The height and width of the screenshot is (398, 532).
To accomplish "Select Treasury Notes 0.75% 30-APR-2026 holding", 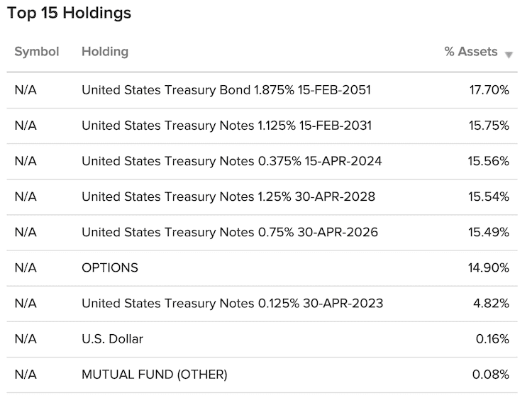I will tap(230, 232).
